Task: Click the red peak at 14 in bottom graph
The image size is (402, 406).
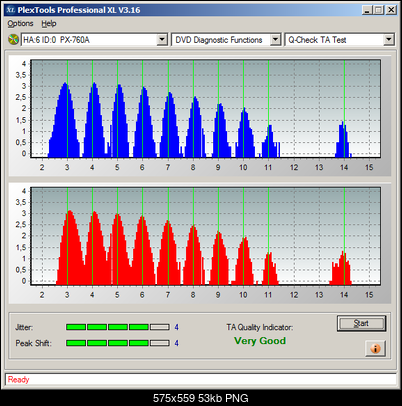Action: 341,268
